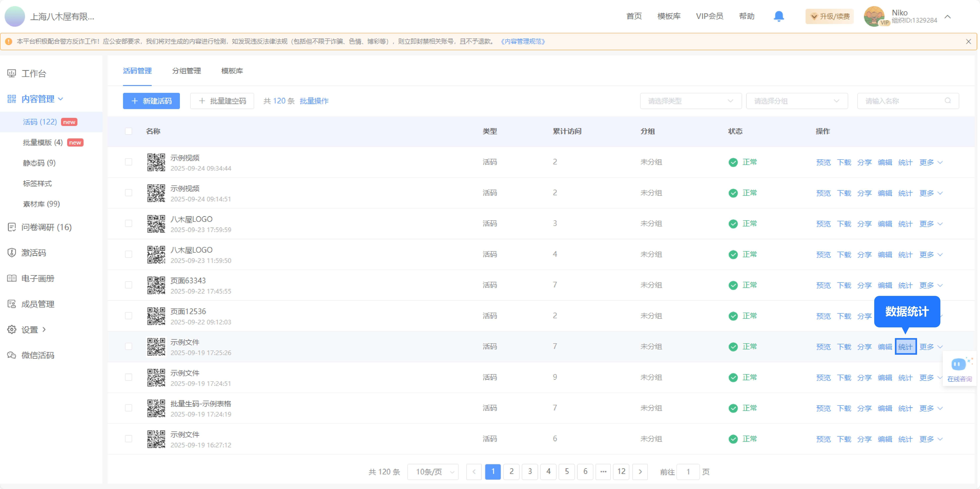Click the 设置 gear icon
The width and height of the screenshot is (980, 489).
pyautogui.click(x=11, y=329)
